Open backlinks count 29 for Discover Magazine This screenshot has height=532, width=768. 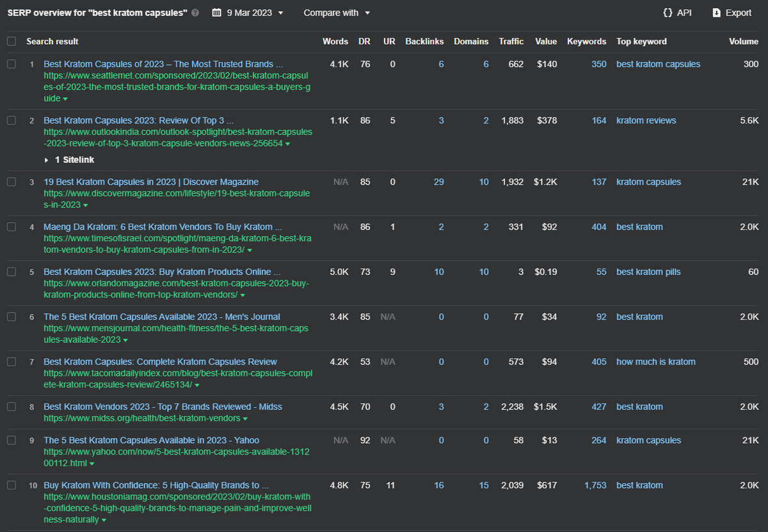coord(438,182)
